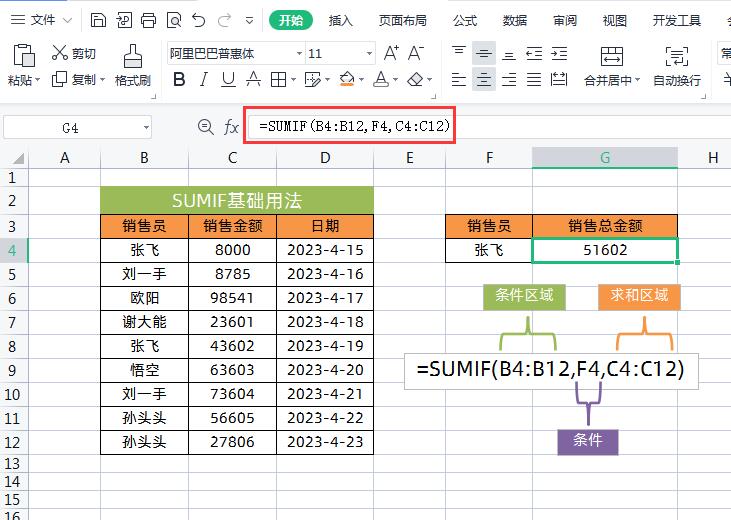The width and height of the screenshot is (731, 520).
Task: Click the insert function fx icon
Action: [x=231, y=127]
